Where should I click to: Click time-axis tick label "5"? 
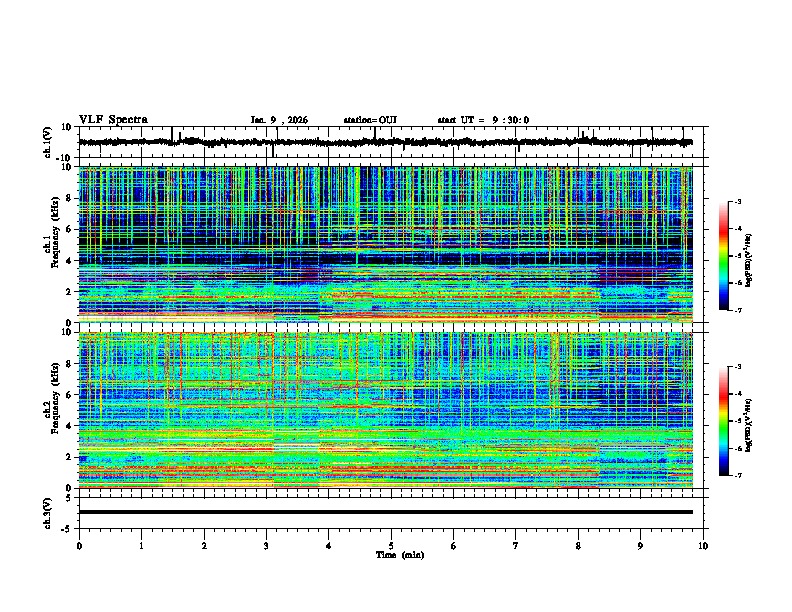pyautogui.click(x=391, y=546)
